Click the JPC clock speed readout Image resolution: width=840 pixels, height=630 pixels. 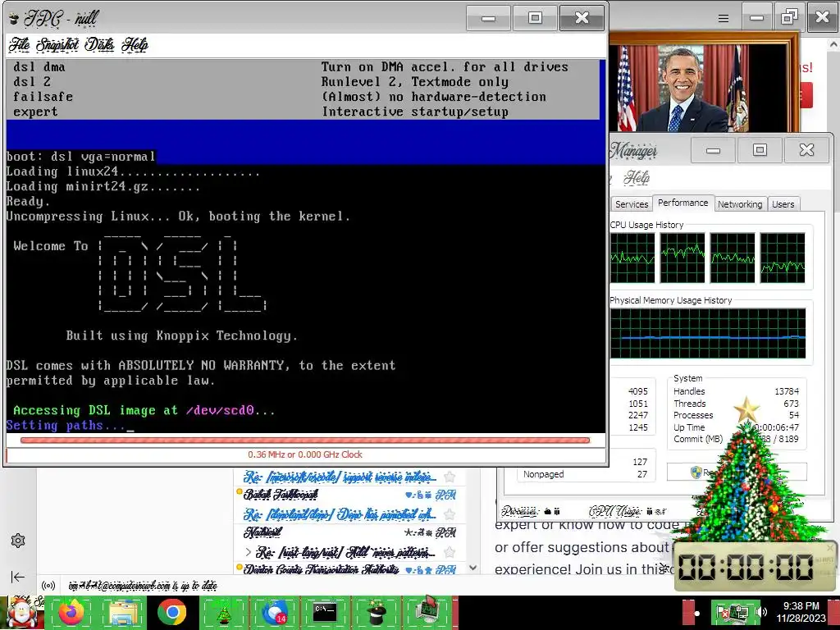[305, 454]
